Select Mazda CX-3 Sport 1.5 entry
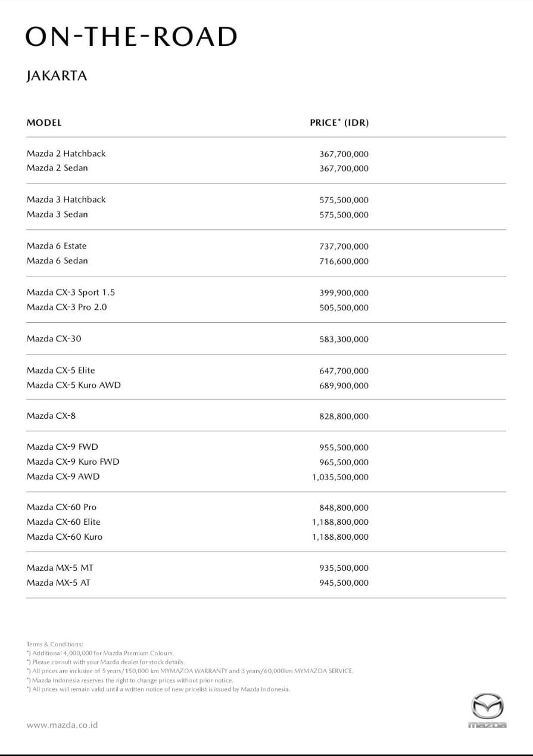The image size is (533, 756). click(x=71, y=293)
